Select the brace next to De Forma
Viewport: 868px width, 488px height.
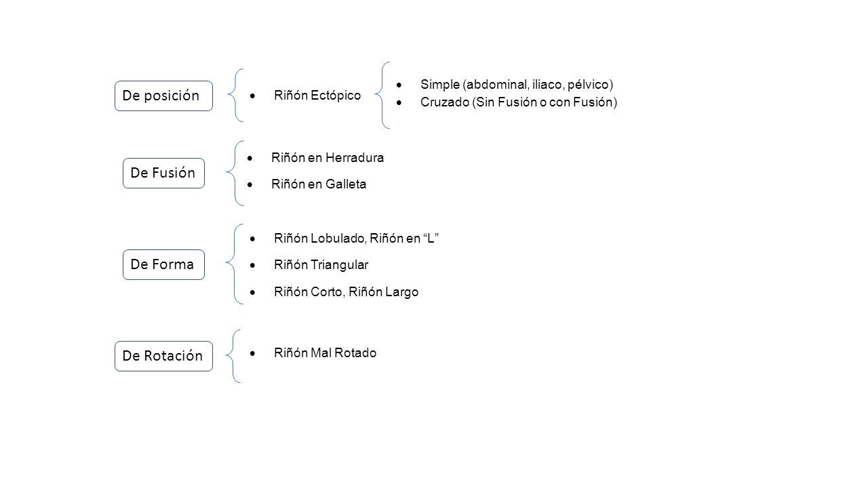[237, 264]
